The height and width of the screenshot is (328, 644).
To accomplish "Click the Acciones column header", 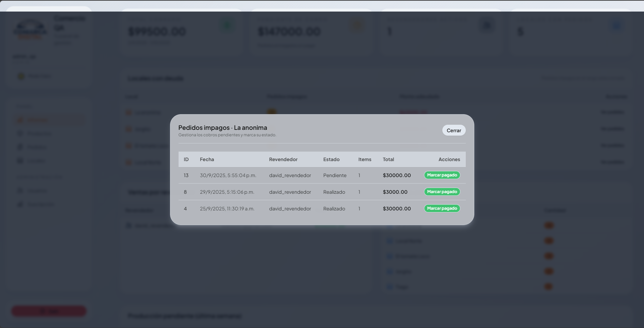I will (x=449, y=159).
